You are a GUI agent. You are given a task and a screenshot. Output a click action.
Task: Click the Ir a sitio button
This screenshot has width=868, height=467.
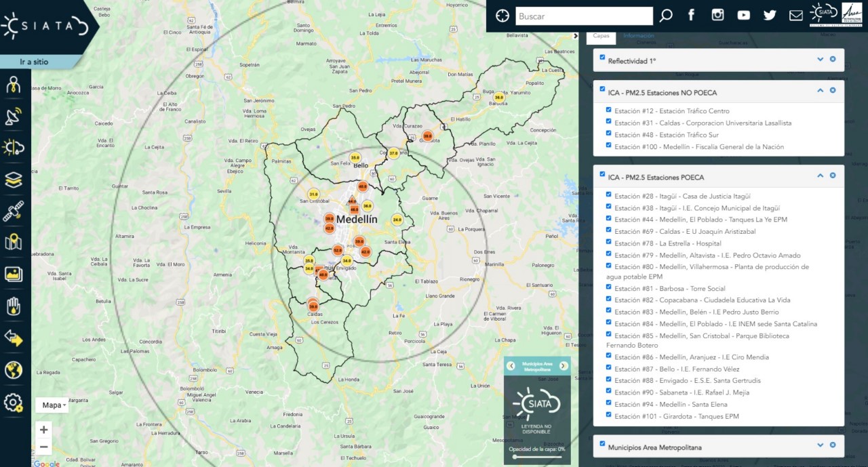[x=34, y=62]
